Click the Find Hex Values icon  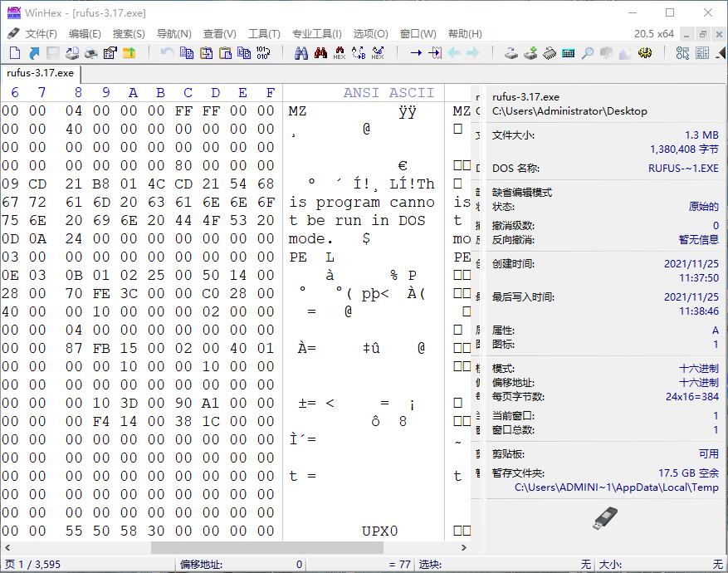pyautogui.click(x=340, y=53)
